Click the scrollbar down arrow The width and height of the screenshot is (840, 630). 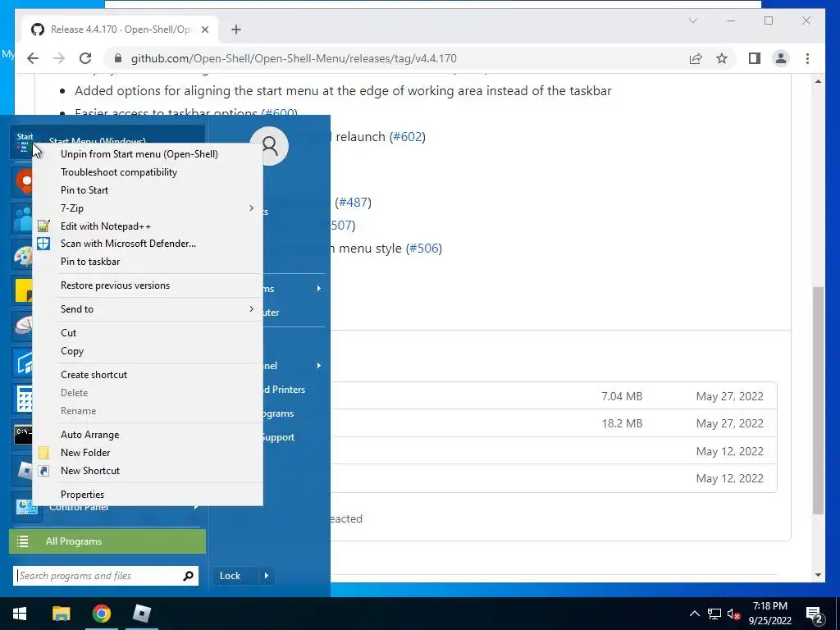pyautogui.click(x=818, y=575)
